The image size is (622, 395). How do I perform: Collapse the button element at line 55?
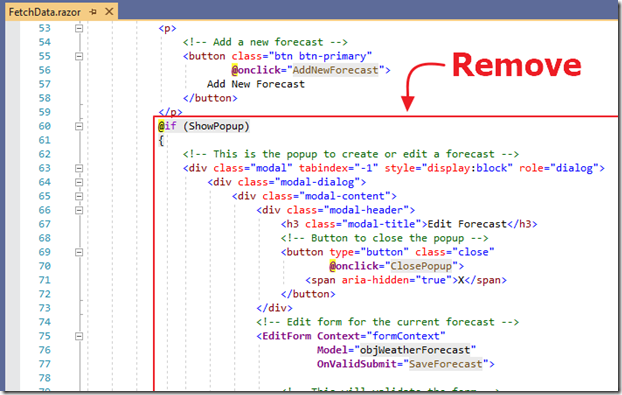click(x=79, y=56)
